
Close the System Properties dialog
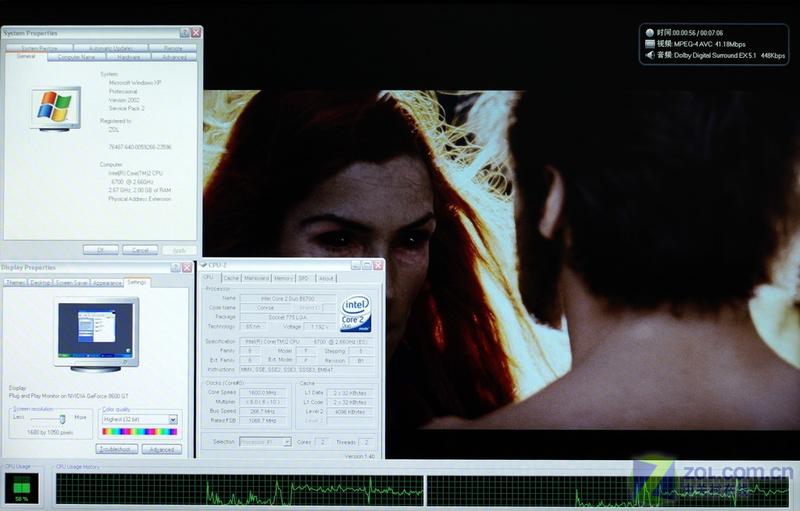click(196, 33)
